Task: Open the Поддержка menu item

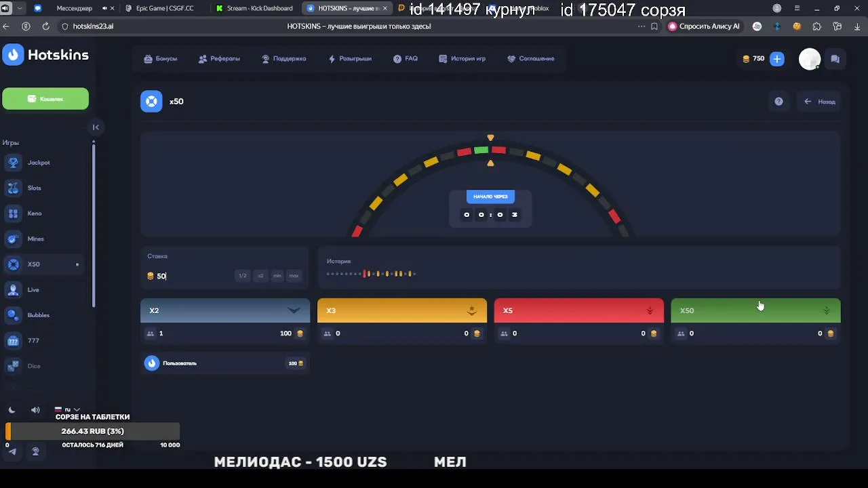Action: [x=283, y=59]
